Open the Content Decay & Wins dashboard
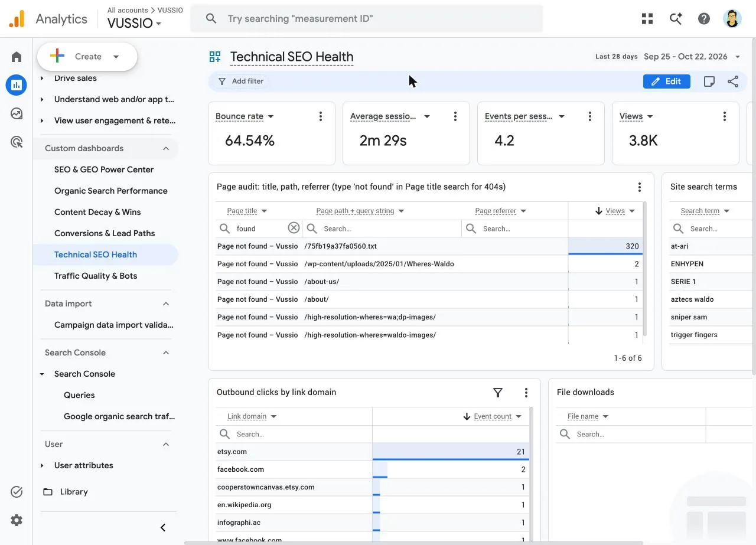Screen dimensions: 756x545 tap(97, 212)
